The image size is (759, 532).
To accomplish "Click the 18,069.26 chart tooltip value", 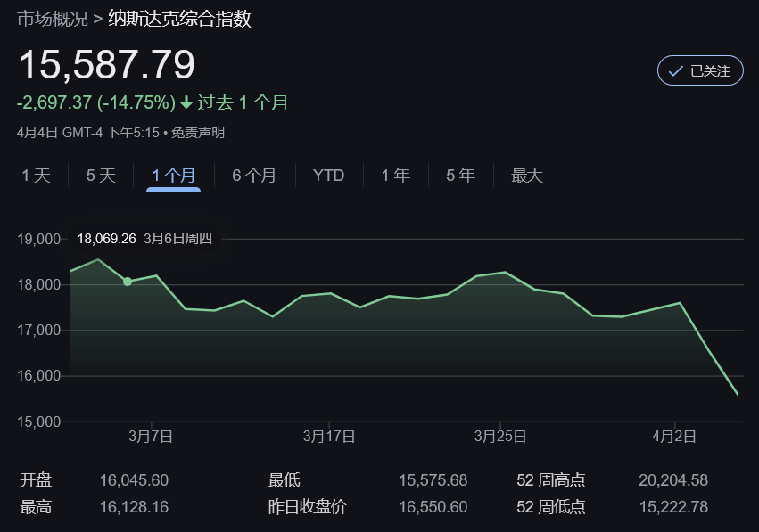I will 107,239.
